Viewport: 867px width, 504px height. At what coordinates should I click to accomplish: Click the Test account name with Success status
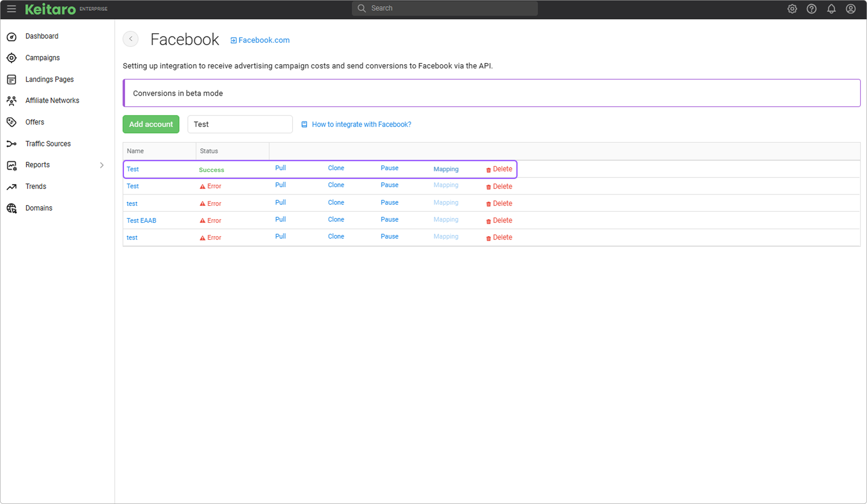coord(133,169)
